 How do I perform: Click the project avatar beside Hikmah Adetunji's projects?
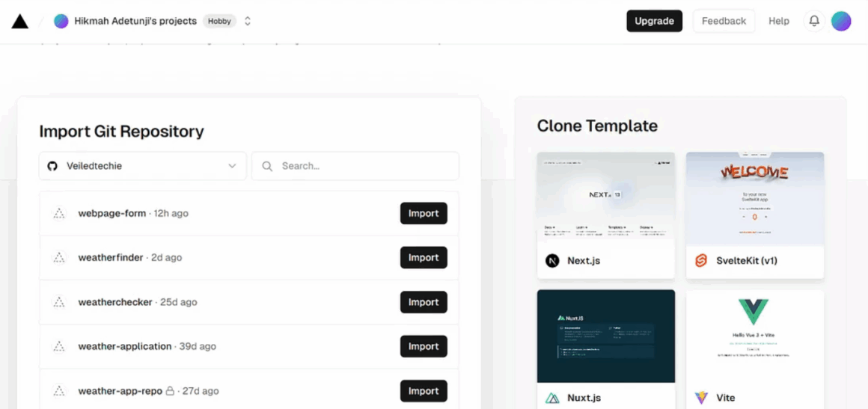(x=61, y=21)
